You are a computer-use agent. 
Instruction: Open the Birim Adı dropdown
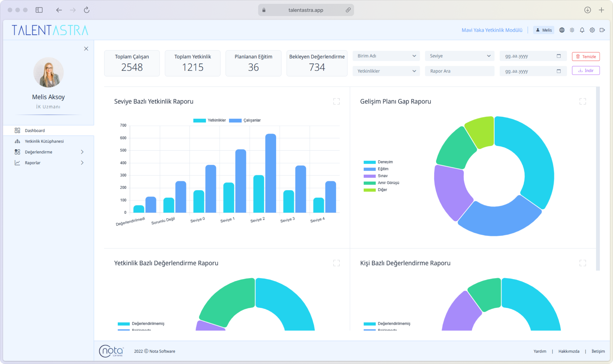[386, 56]
